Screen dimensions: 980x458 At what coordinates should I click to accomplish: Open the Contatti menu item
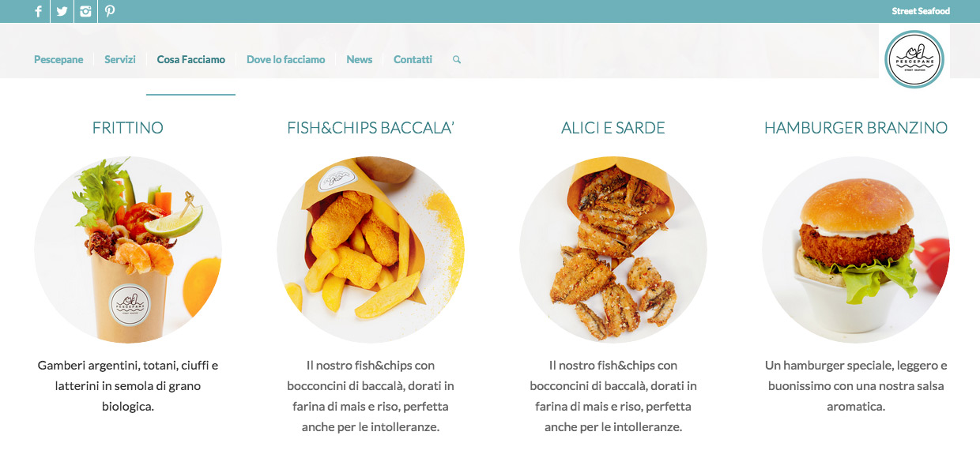click(413, 59)
